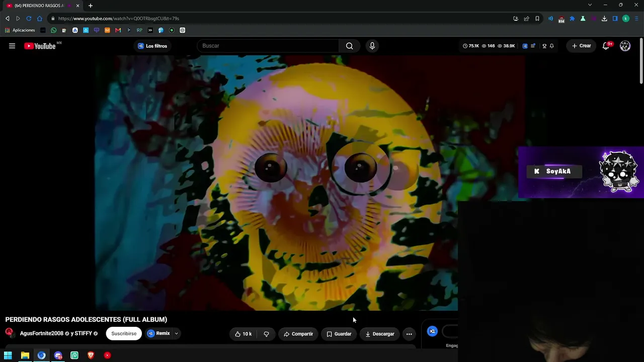Click the site lock icon in address bar

coord(52,19)
